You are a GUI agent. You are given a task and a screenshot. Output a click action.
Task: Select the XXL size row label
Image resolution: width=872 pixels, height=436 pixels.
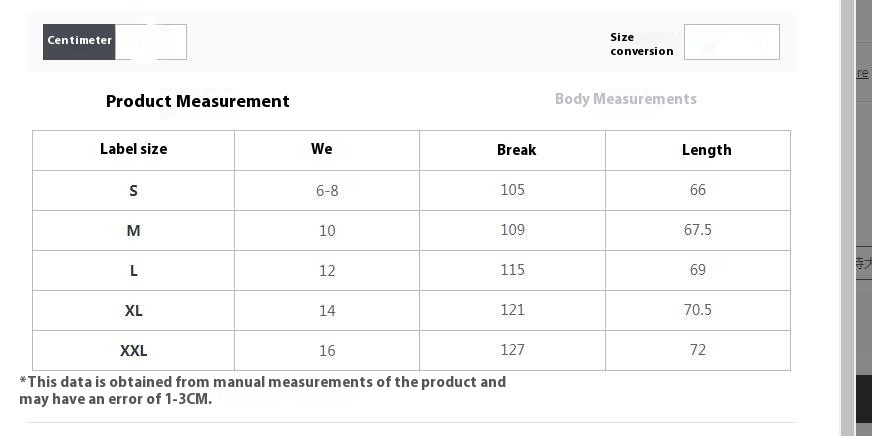(x=133, y=351)
